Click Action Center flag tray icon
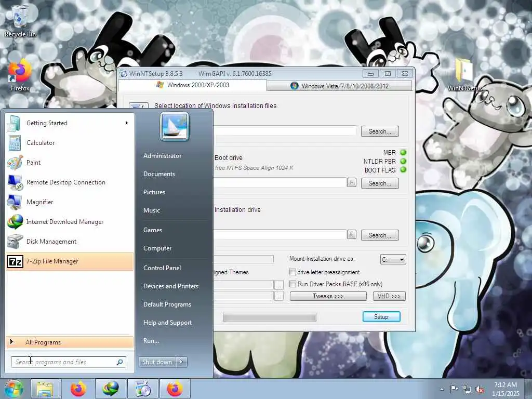This screenshot has width=532, height=399. (454, 389)
